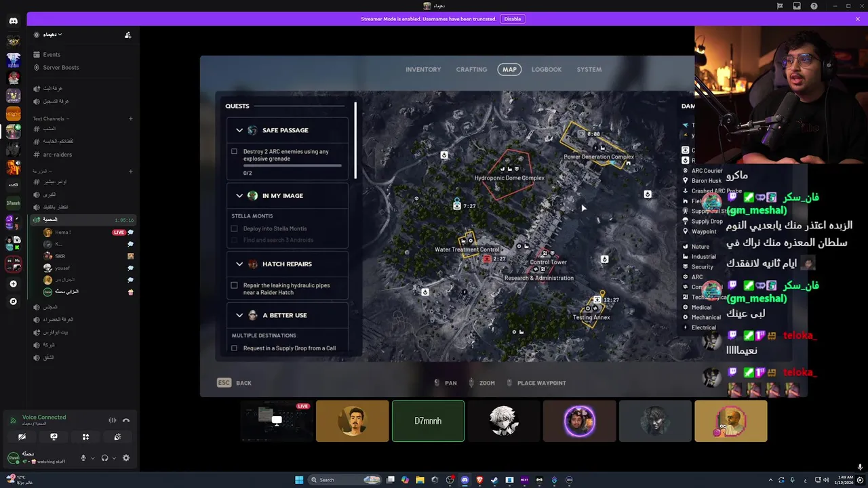The image size is (868, 488).
Task: Collapse the IN MY IMAGE quest
Action: [x=239, y=196]
